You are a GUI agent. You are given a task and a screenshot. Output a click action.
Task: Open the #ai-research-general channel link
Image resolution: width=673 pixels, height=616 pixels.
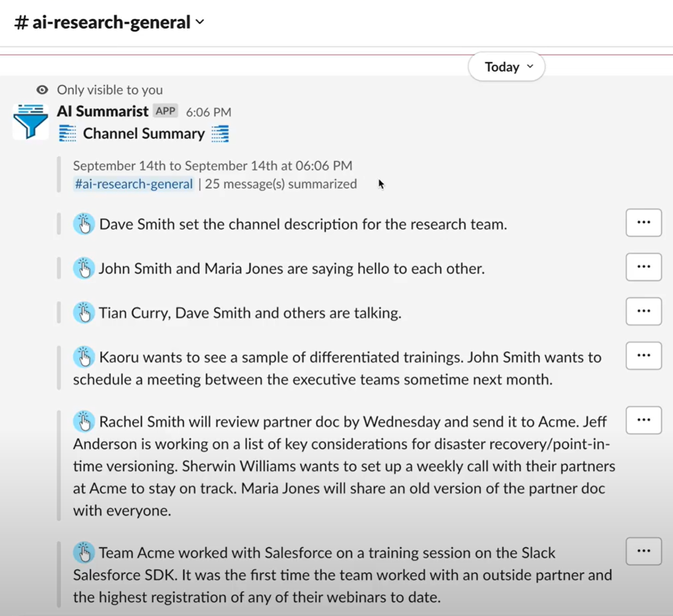click(x=133, y=184)
